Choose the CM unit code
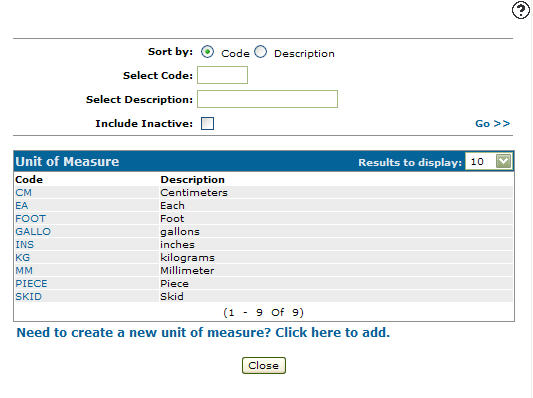This screenshot has height=398, width=533. (23, 192)
